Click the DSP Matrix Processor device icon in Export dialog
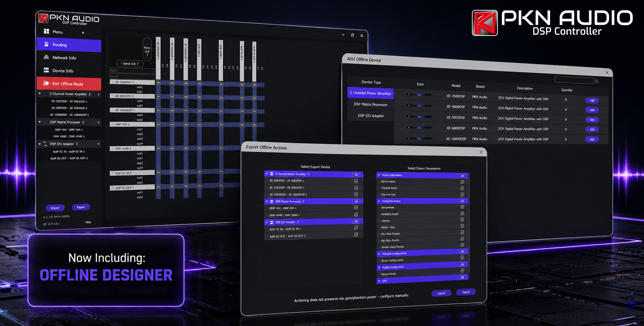Image resolution: width=644 pixels, height=326 pixels. coord(272,201)
